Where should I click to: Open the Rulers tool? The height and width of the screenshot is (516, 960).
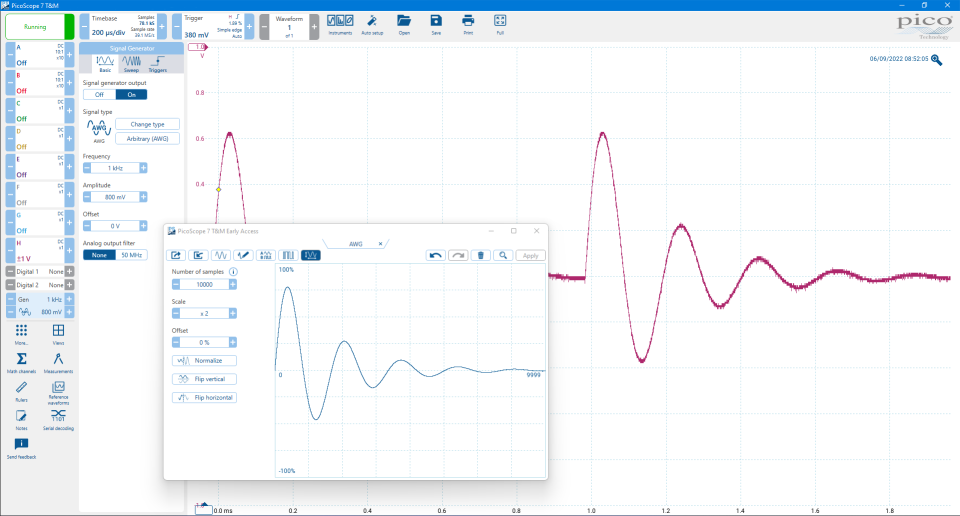click(21, 390)
